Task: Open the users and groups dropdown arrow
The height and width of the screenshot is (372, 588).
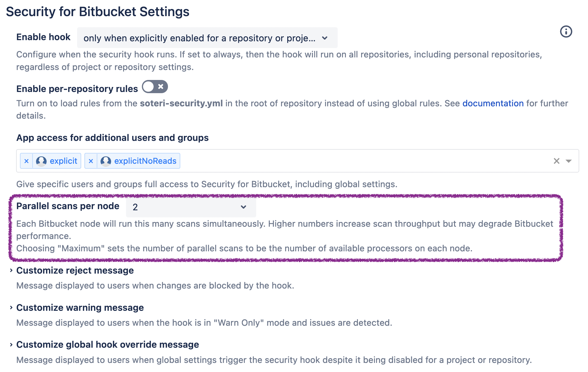Action: coord(569,161)
